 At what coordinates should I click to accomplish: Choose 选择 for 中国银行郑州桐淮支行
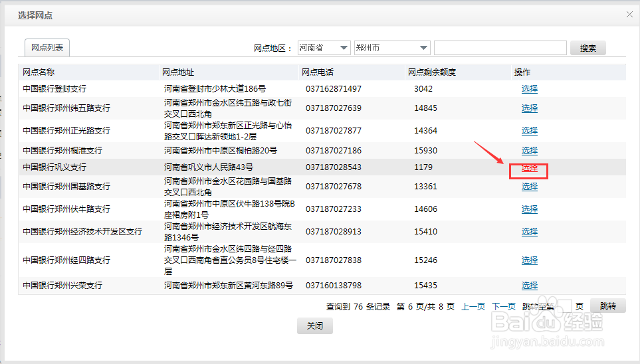coord(530,151)
